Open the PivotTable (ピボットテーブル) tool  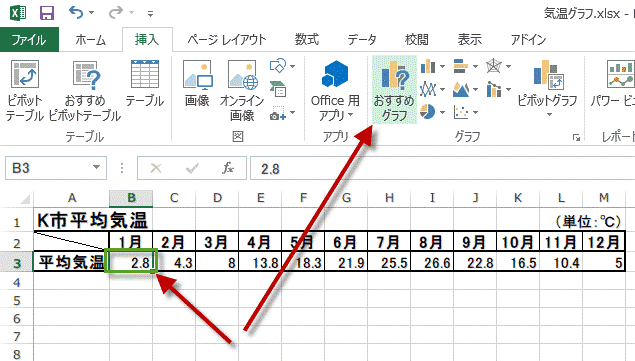click(25, 90)
